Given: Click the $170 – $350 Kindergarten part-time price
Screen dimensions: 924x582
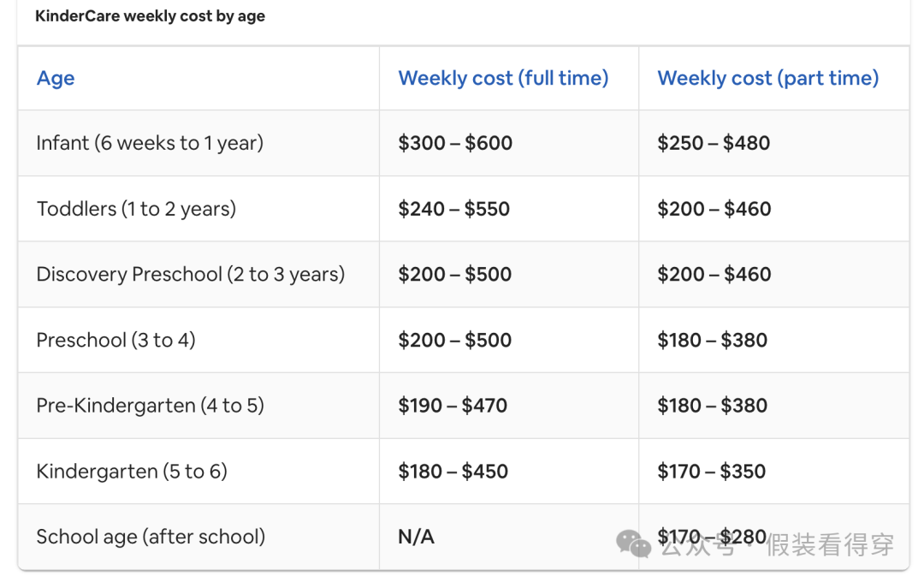Looking at the screenshot, I should [x=711, y=472].
